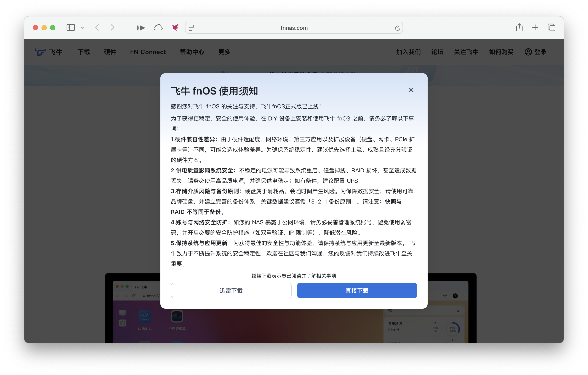This screenshot has height=375, width=588.
Task: Open the Share menu in Safari toolbar
Action: (519, 28)
